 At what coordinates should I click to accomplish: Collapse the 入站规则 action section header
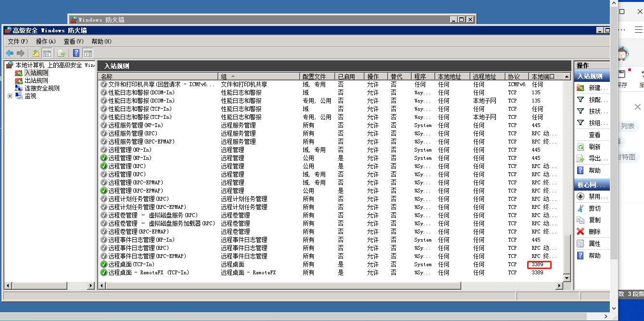coord(592,76)
